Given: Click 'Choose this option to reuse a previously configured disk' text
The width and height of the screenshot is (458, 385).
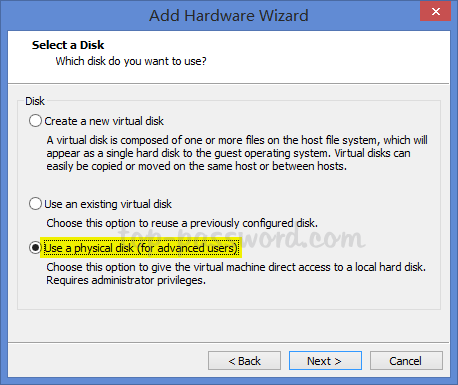Looking at the screenshot, I should coord(182,223).
